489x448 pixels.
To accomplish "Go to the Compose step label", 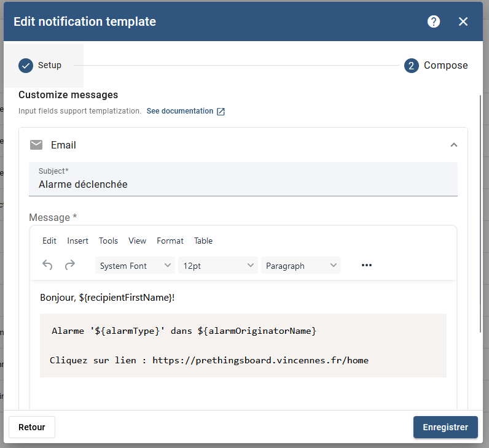I will [x=445, y=66].
